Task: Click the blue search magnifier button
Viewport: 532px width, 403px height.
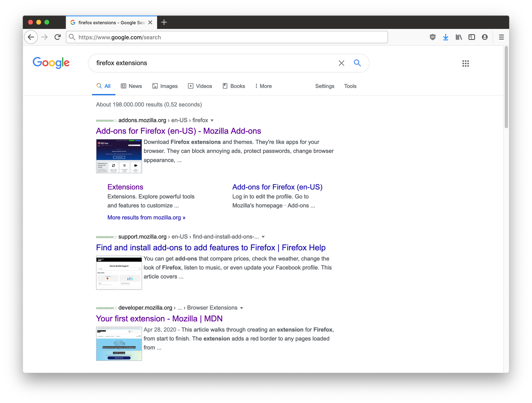Action: pyautogui.click(x=357, y=63)
